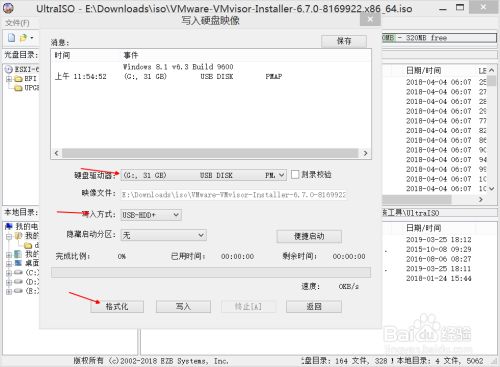Select local file dated 2019-03-25 18:11
Screen dimensions: 500x367
[439, 269]
